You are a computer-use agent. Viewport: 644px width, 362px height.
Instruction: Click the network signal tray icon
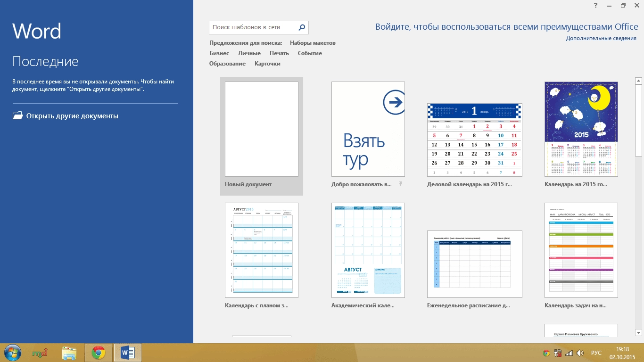569,353
